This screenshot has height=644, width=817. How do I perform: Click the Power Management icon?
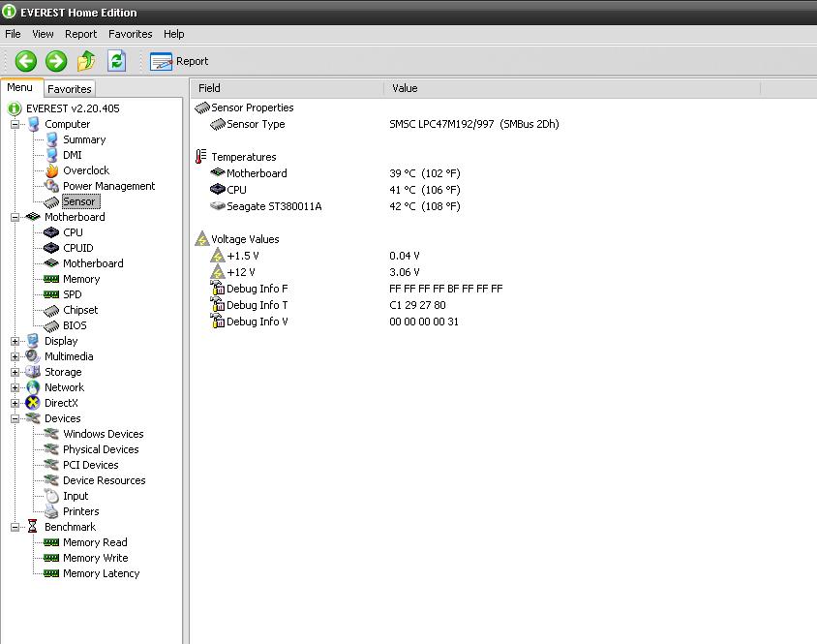51,186
